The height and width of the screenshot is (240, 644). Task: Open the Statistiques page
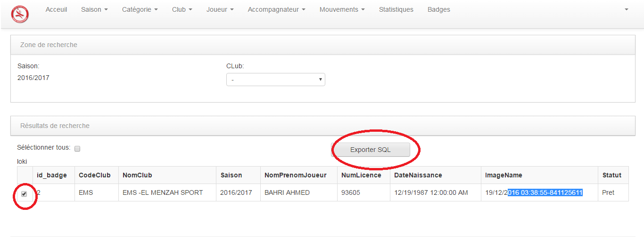point(396,9)
